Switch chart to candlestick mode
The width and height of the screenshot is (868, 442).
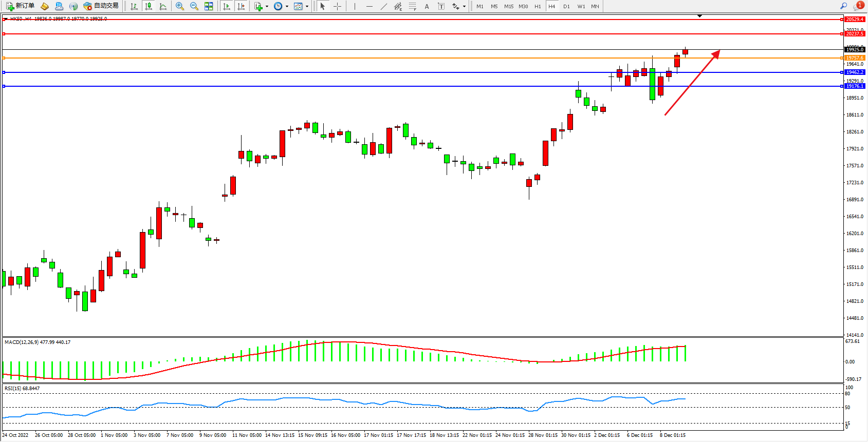pyautogui.click(x=149, y=6)
